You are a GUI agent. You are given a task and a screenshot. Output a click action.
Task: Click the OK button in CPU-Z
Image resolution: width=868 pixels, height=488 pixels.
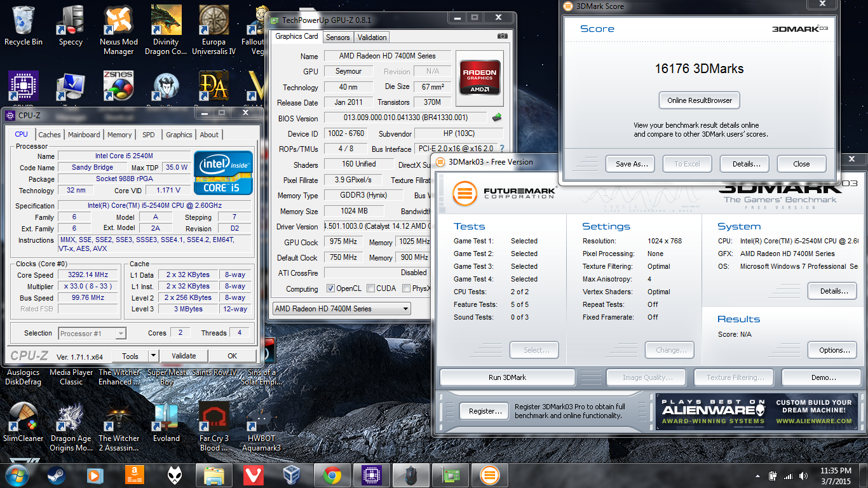tap(233, 356)
